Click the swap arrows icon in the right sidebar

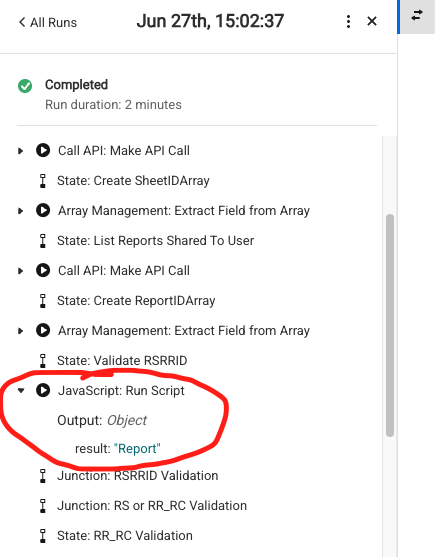pyautogui.click(x=417, y=15)
